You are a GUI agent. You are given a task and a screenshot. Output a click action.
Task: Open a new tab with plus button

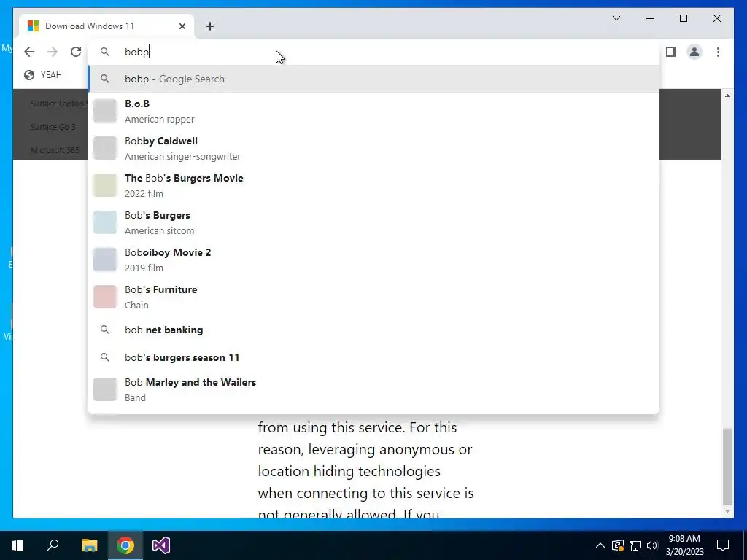[210, 26]
